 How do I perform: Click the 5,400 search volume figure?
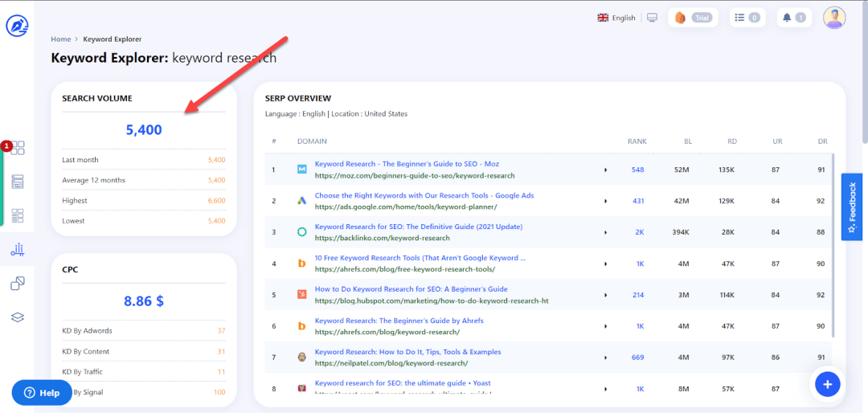(144, 130)
